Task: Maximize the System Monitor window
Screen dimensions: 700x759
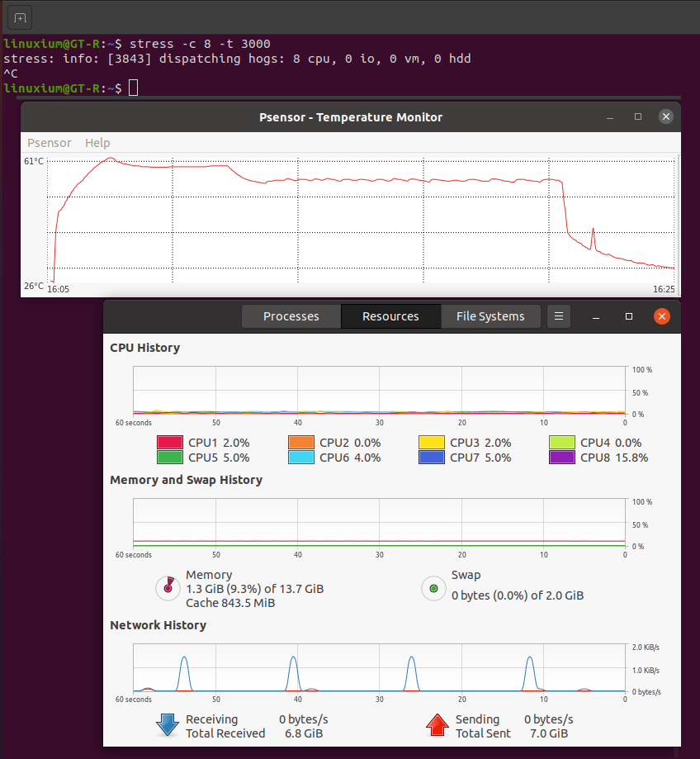Action: [629, 316]
